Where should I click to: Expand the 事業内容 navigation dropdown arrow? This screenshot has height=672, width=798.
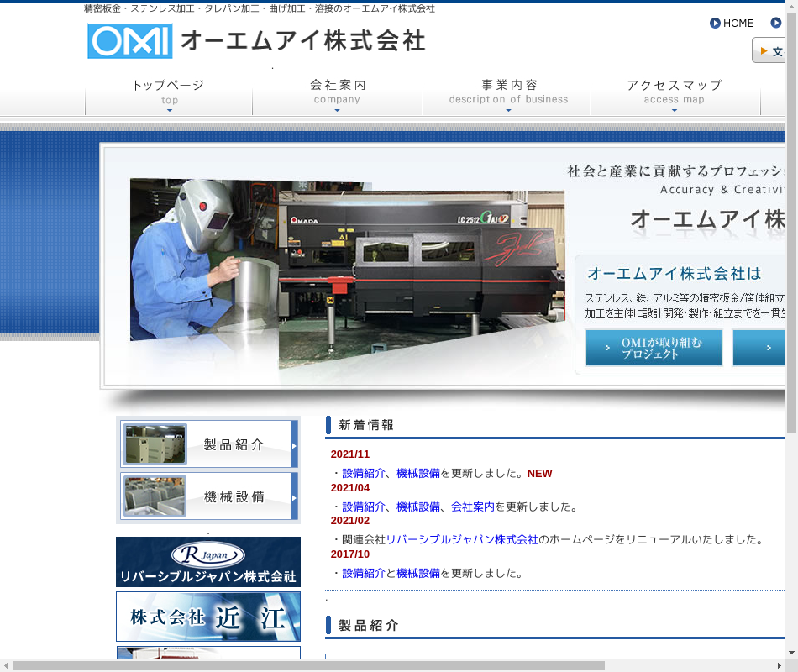click(508, 110)
